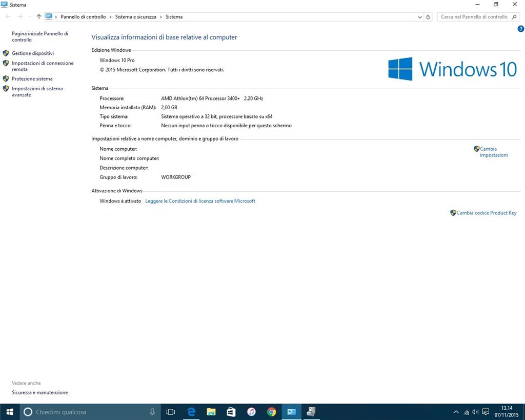This screenshot has width=525, height=420.
Task: Open recent locations dropdown arrow
Action: pos(29,17)
